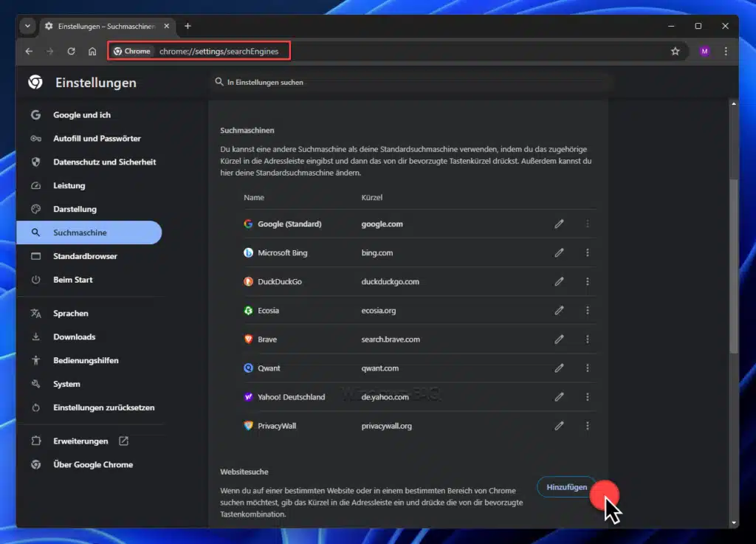Open more actions menu for Yahoo! Deutschland
The width and height of the screenshot is (756, 544).
point(587,397)
